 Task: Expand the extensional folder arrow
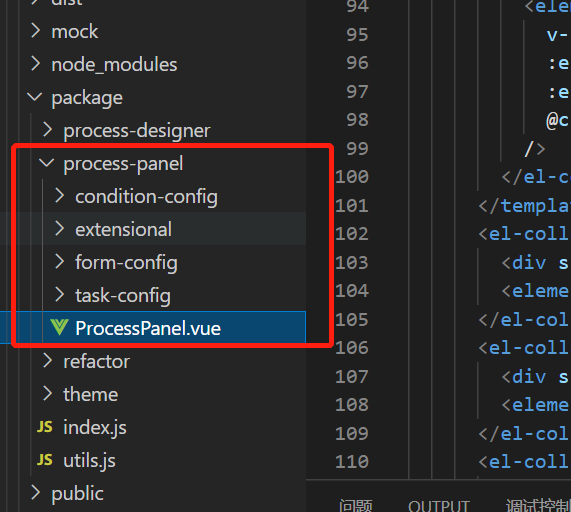click(x=59, y=229)
